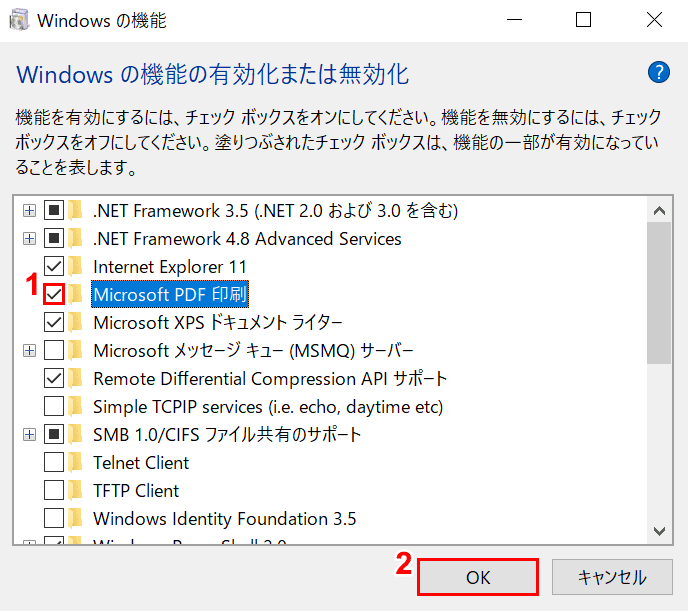The height and width of the screenshot is (611, 688).
Task: Click the Windows Features title bar icon
Action: [19, 20]
